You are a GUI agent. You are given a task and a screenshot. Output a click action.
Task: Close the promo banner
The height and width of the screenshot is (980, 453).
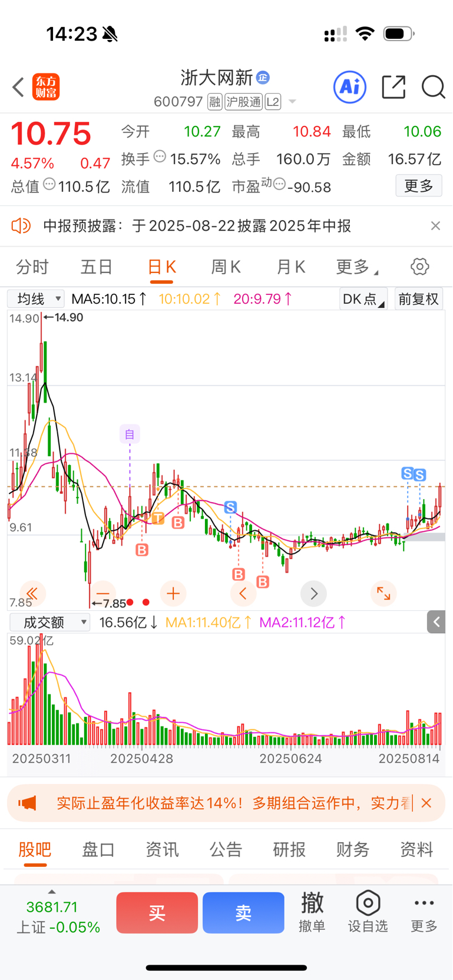427,803
